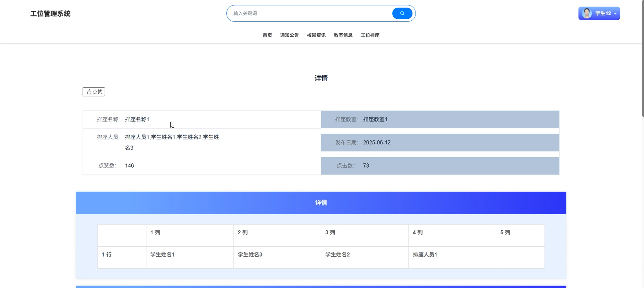Click the blue 详情 section header

tap(321, 203)
